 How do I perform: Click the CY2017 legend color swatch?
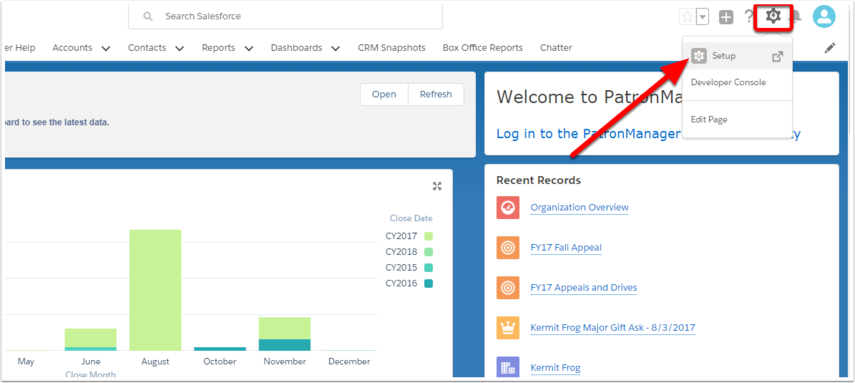click(x=429, y=236)
